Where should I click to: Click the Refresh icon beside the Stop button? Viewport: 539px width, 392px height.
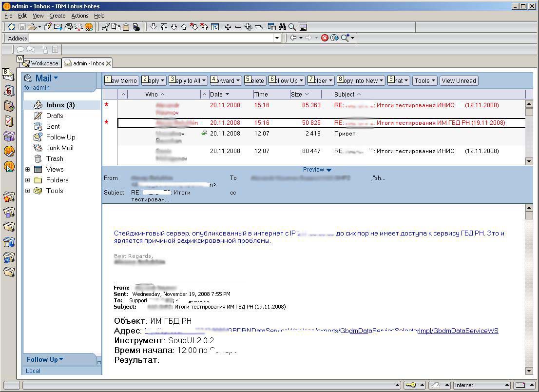334,38
